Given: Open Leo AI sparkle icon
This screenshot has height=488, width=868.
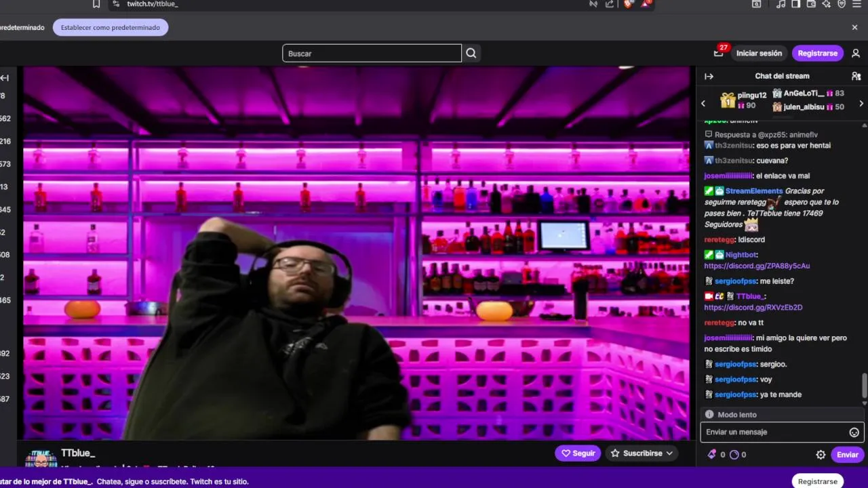Looking at the screenshot, I should click(x=826, y=4).
